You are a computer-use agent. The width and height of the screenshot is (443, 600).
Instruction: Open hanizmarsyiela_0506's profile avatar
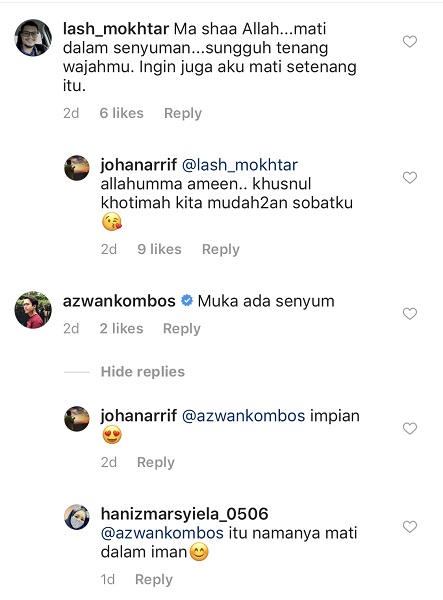pos(77,517)
